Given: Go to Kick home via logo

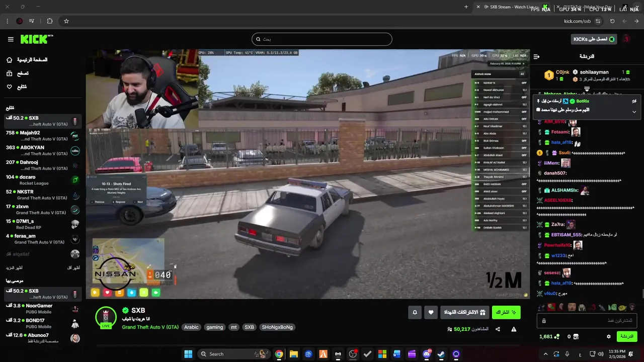Looking at the screenshot, I should (x=36, y=39).
